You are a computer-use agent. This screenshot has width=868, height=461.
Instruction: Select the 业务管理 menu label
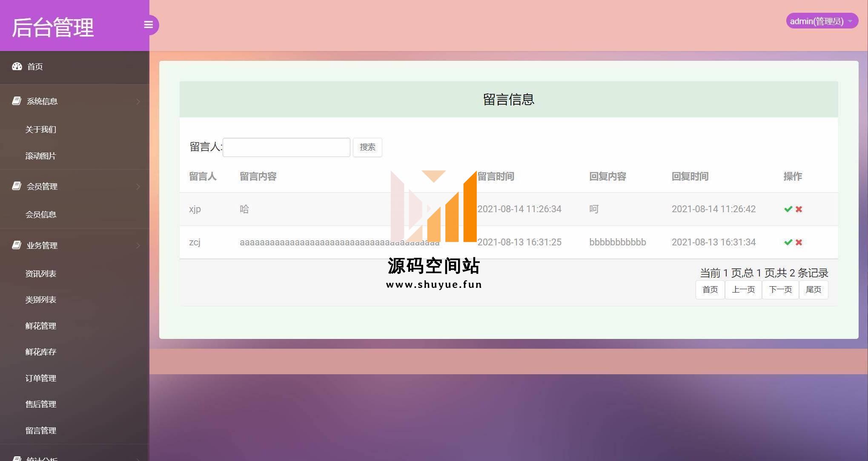(42, 245)
